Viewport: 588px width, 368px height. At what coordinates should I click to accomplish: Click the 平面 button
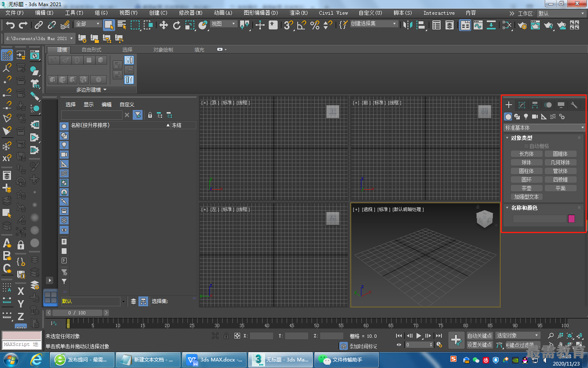click(x=560, y=188)
